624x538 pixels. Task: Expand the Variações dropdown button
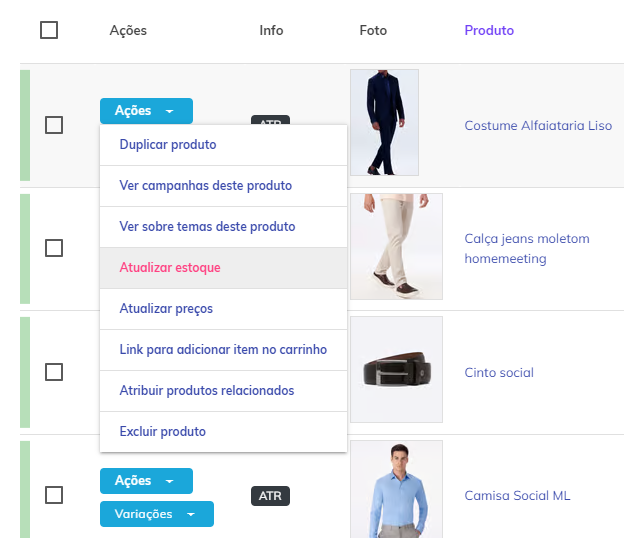156,514
